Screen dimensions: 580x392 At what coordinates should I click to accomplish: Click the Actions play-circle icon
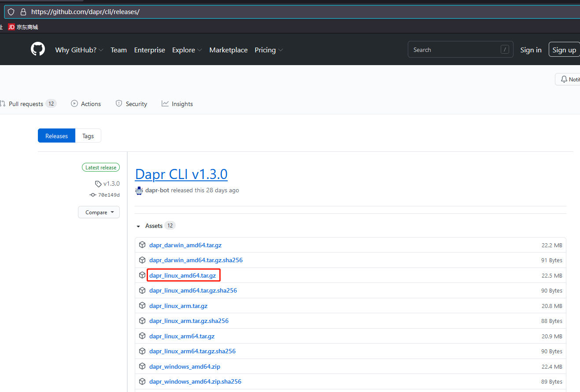[74, 103]
